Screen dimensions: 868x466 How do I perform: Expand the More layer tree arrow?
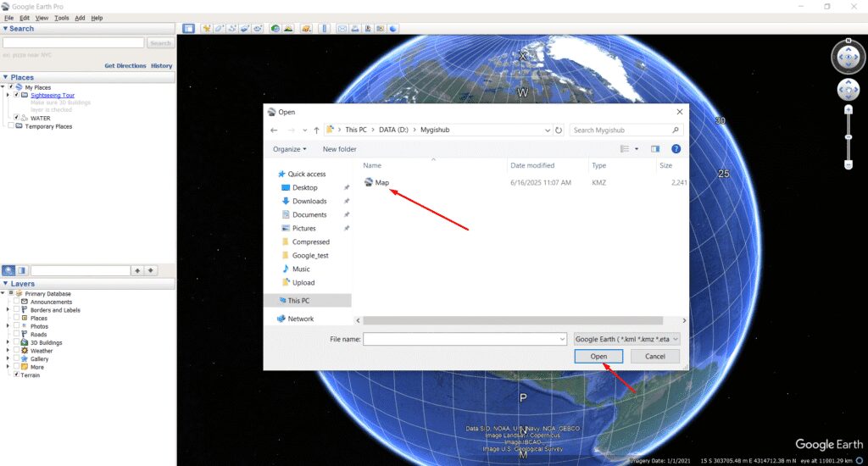pyautogui.click(x=8, y=367)
